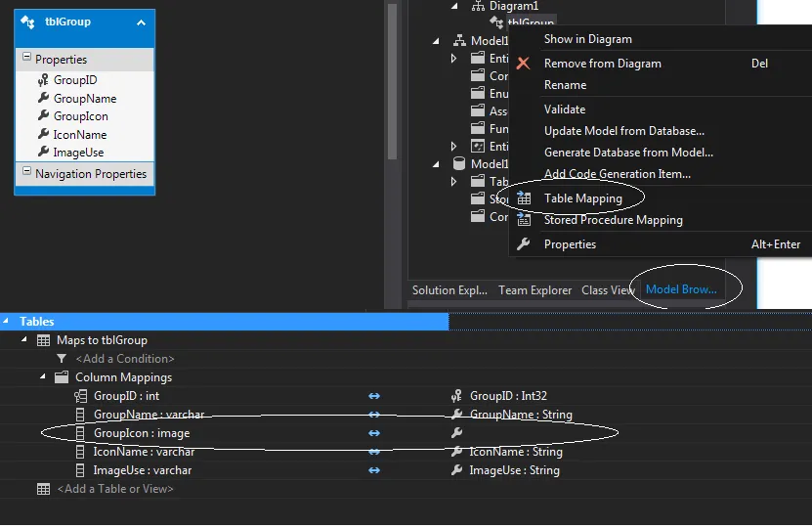This screenshot has height=528, width=812.
Task: Collapse the first Model1 tree node
Action: (x=436, y=41)
